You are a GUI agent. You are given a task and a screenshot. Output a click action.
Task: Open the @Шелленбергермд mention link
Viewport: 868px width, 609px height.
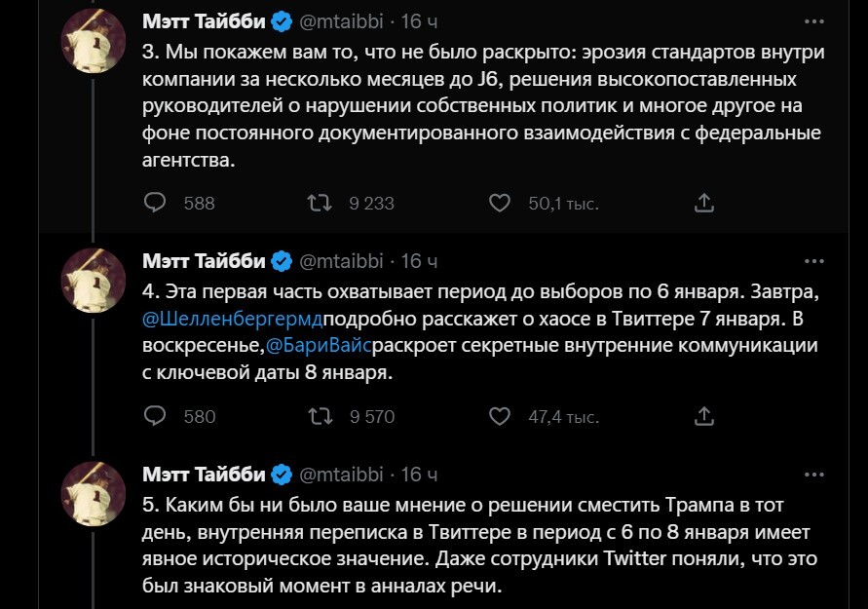pos(232,319)
